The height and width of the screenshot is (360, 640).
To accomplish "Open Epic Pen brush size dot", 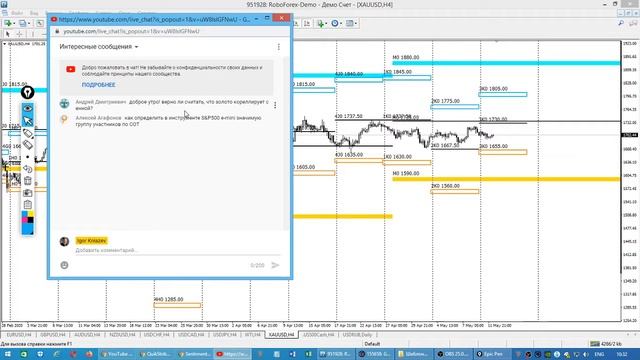I will [27, 157].
